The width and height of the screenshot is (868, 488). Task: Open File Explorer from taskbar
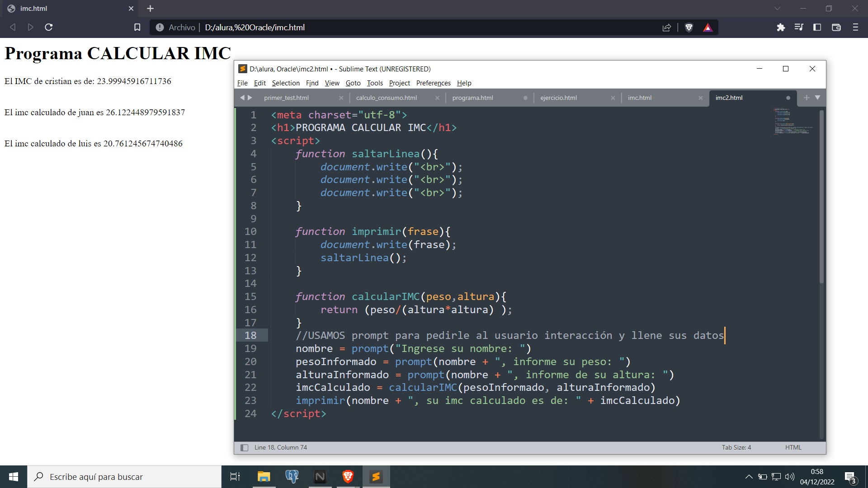click(264, 477)
